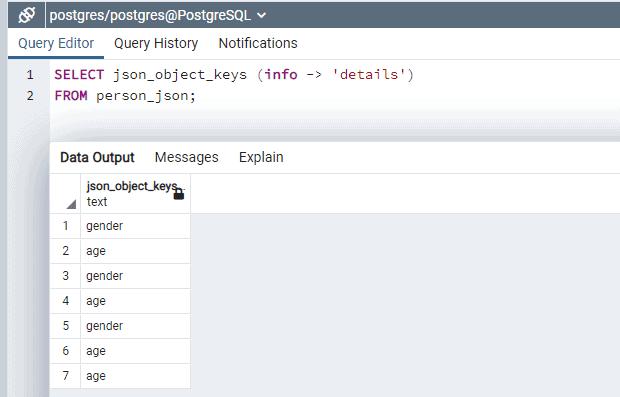The image size is (620, 397).
Task: Click the gender cell in row 3
Action: (x=136, y=276)
